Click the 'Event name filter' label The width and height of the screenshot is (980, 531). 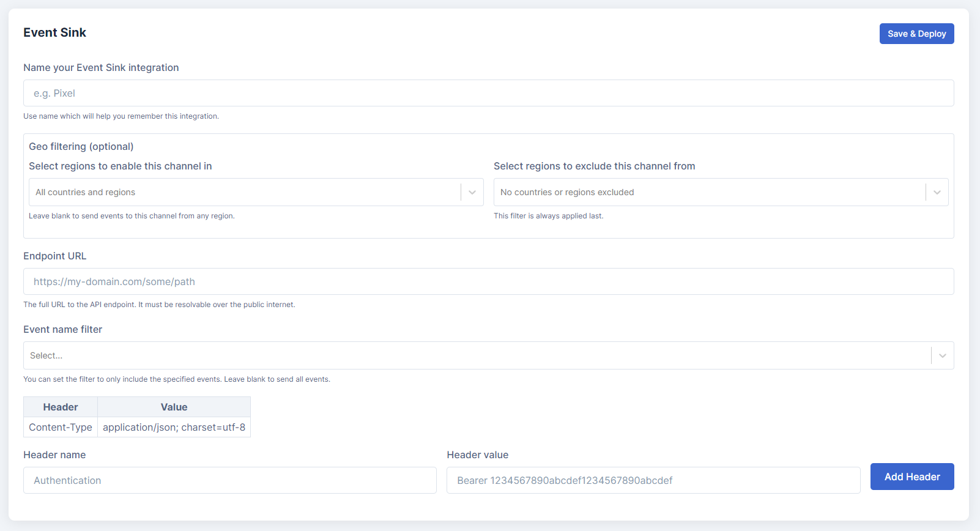[62, 329]
